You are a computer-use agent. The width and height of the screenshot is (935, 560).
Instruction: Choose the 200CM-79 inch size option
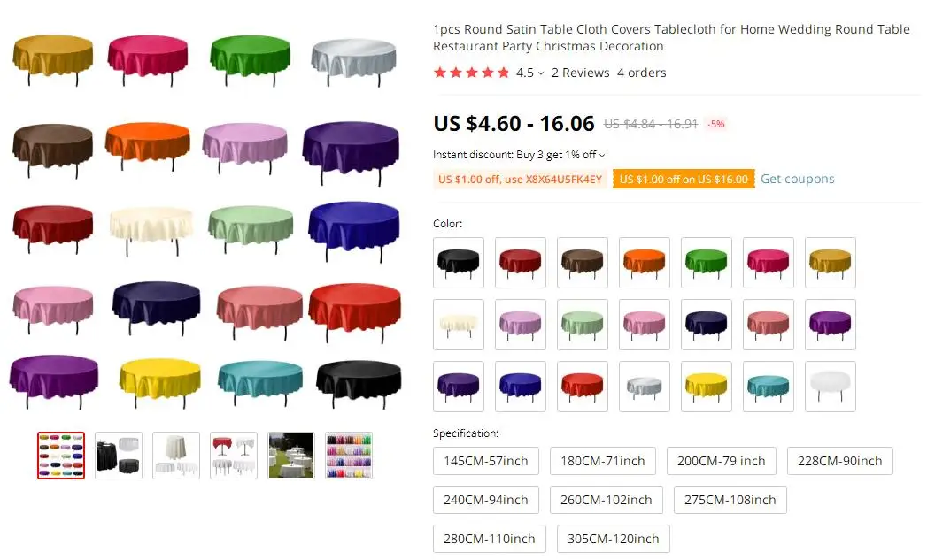coord(721,461)
